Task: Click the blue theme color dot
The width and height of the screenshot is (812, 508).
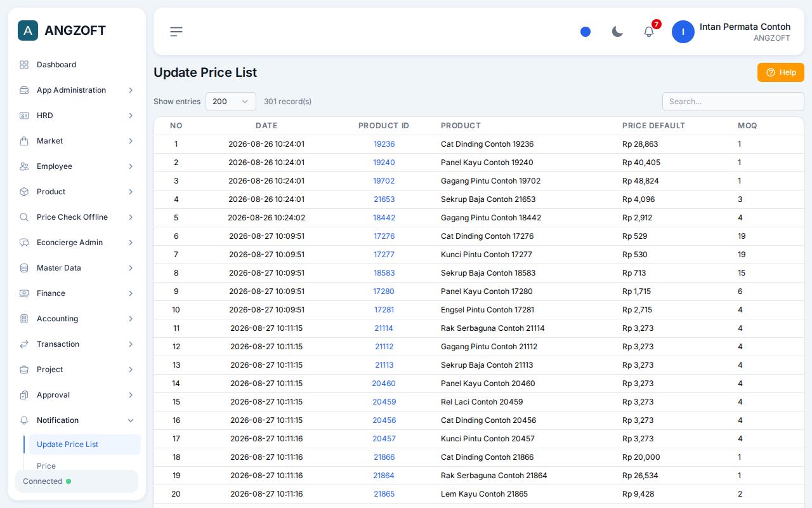Action: [x=586, y=32]
